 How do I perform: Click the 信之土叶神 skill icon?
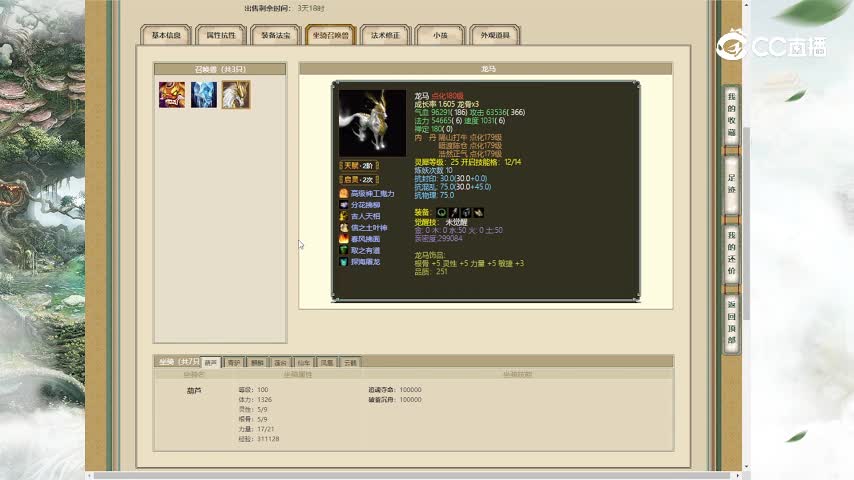344,228
